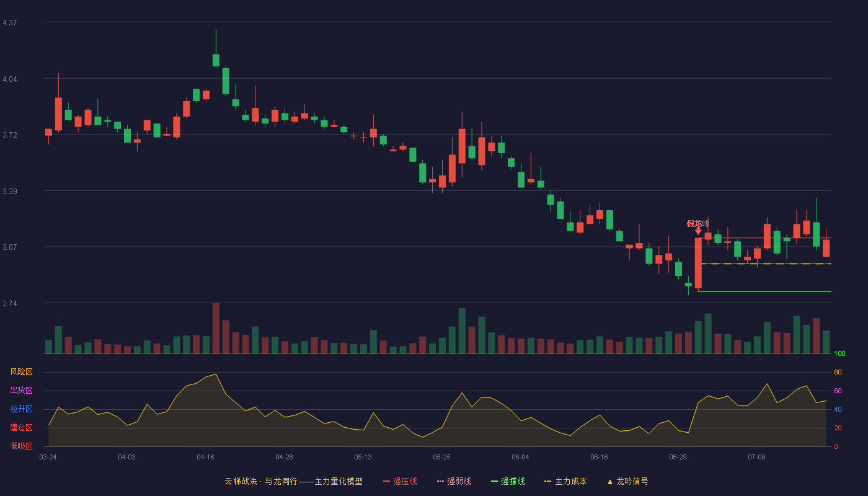Image resolution: width=868 pixels, height=496 pixels.
Task: Click the 风险区 zone label
Action: (x=21, y=372)
